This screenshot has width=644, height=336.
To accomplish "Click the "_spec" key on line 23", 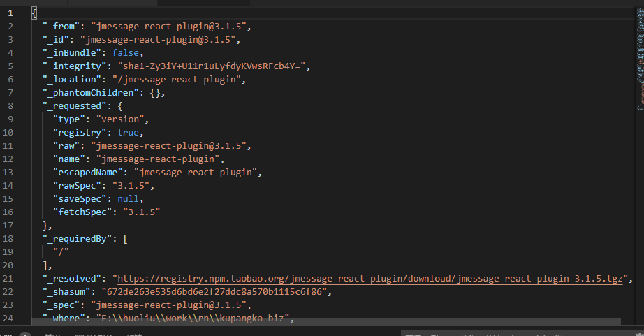I will click(61, 305).
